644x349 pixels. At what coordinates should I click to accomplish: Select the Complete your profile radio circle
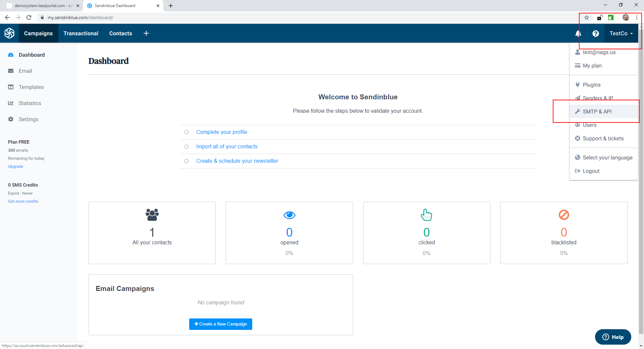click(186, 132)
